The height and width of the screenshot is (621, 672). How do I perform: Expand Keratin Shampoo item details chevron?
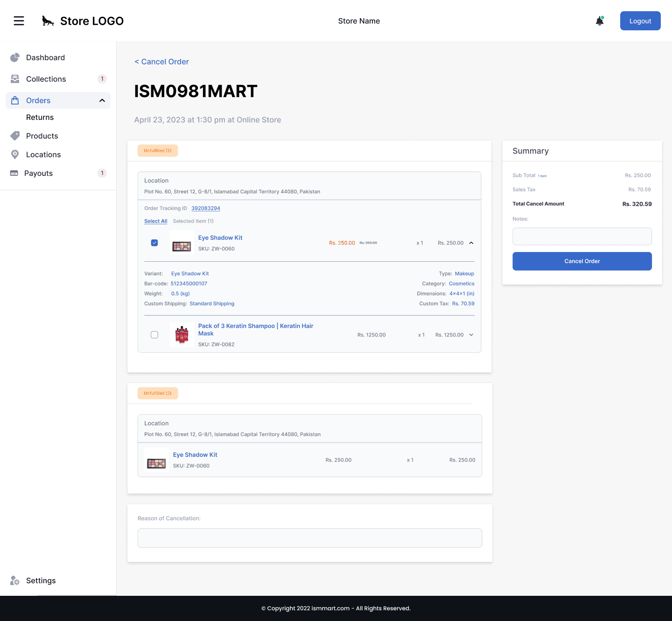point(471,335)
